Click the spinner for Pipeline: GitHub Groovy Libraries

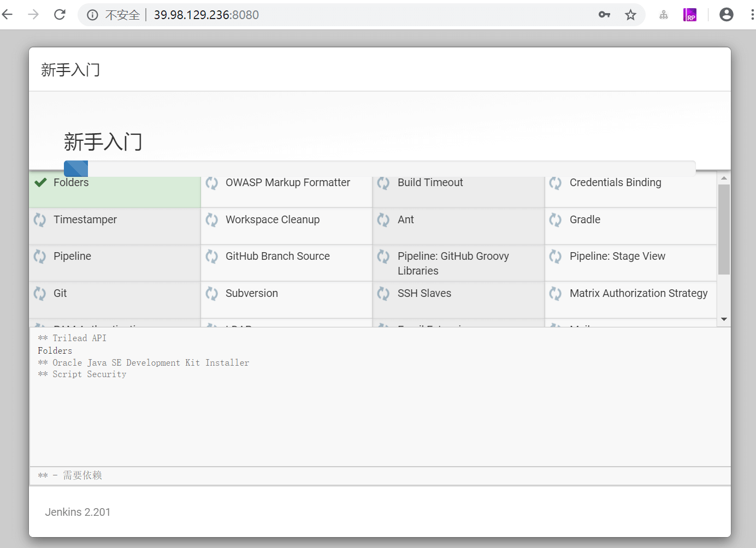383,257
